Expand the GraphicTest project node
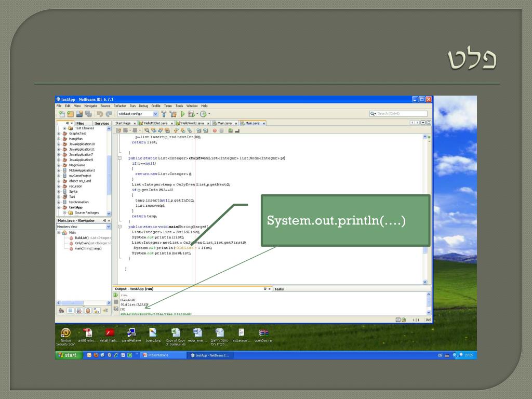This screenshot has width=532, height=399. pyautogui.click(x=59, y=134)
